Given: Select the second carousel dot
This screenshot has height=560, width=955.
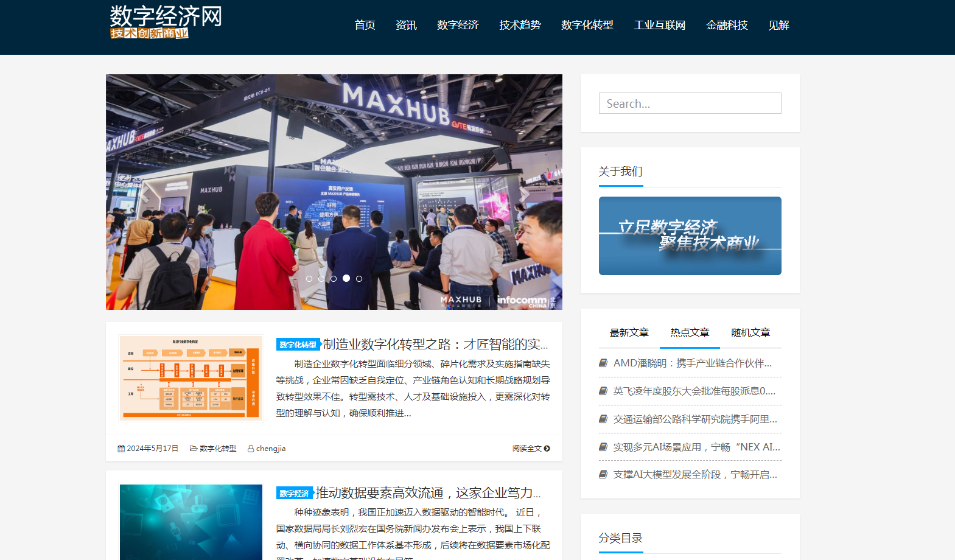Looking at the screenshot, I should point(321,279).
